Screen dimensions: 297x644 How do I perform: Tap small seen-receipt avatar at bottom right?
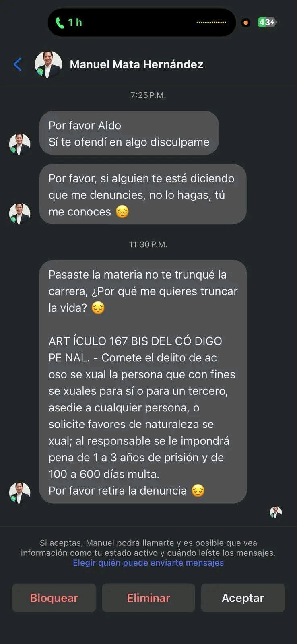pos(276,512)
